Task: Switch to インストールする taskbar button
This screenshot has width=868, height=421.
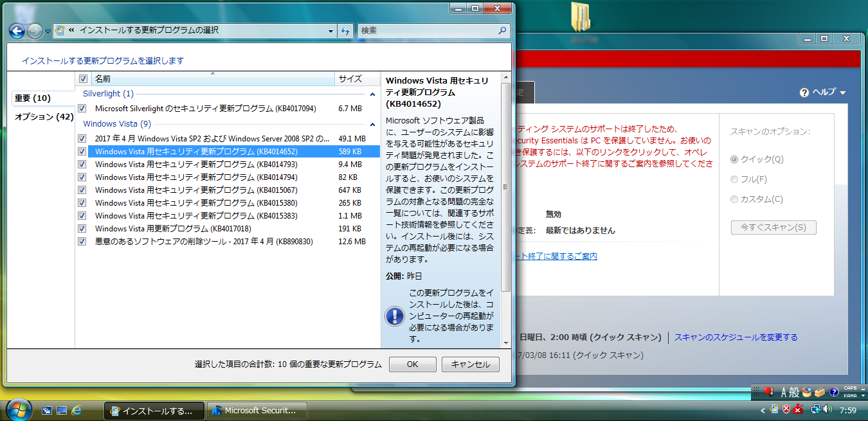Action: [x=154, y=411]
